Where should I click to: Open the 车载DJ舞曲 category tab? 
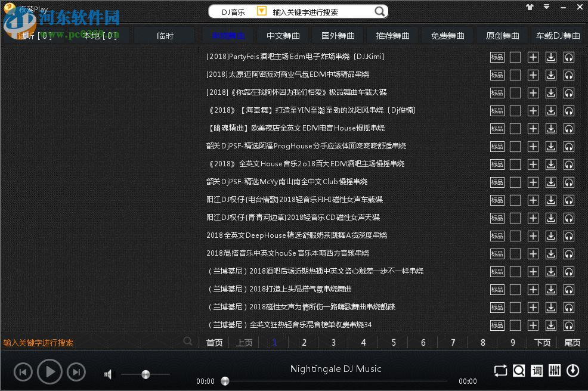coord(557,35)
